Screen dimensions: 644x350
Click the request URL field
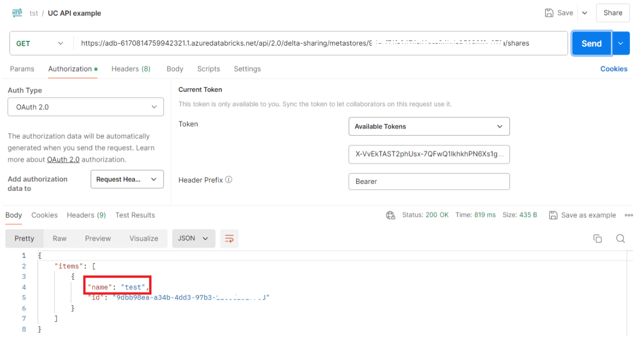tap(320, 44)
